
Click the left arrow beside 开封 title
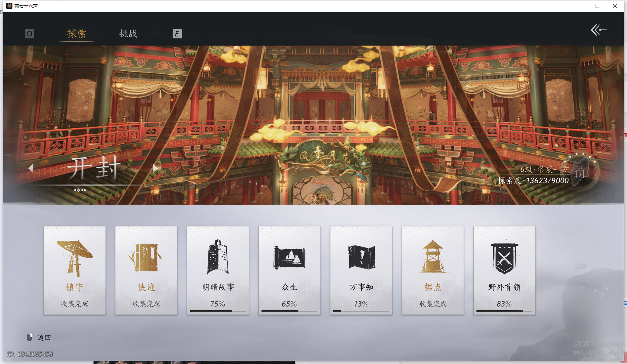point(31,167)
